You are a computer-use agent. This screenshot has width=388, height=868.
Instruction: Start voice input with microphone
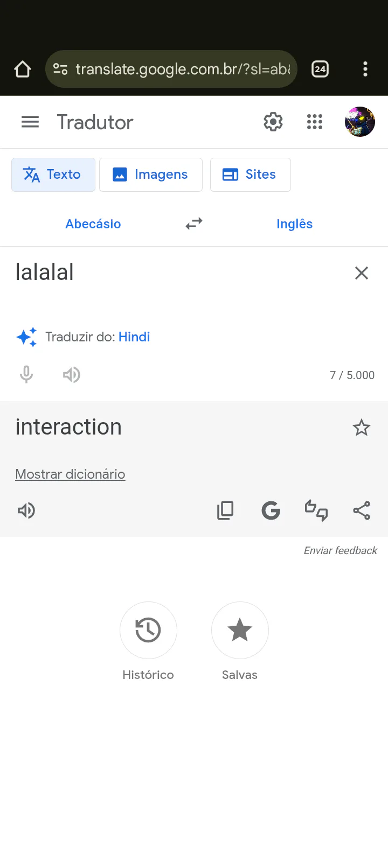pyautogui.click(x=26, y=374)
